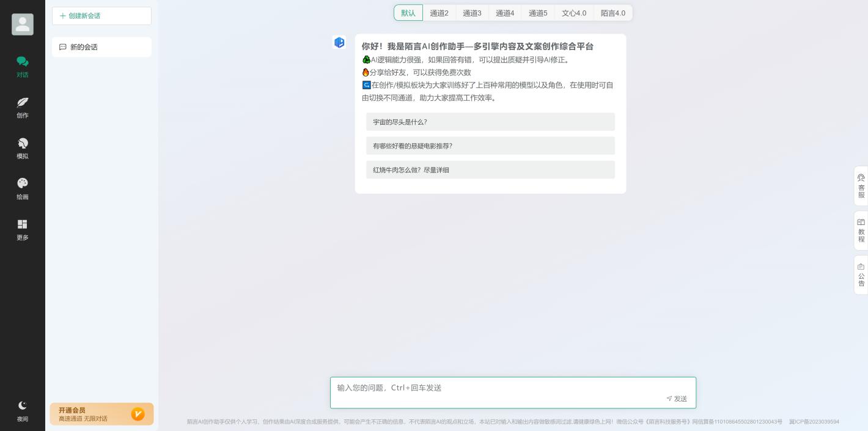
Task: Switch to the 陌言4.0 tab
Action: coord(613,13)
